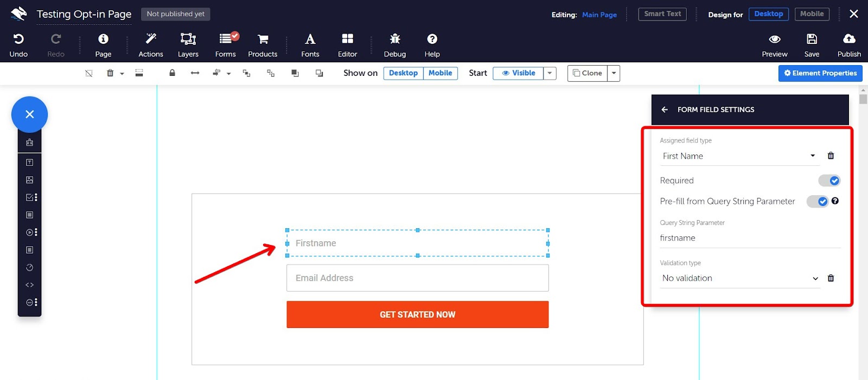
Task: Click the deselect element icon
Action: pyautogui.click(x=89, y=73)
